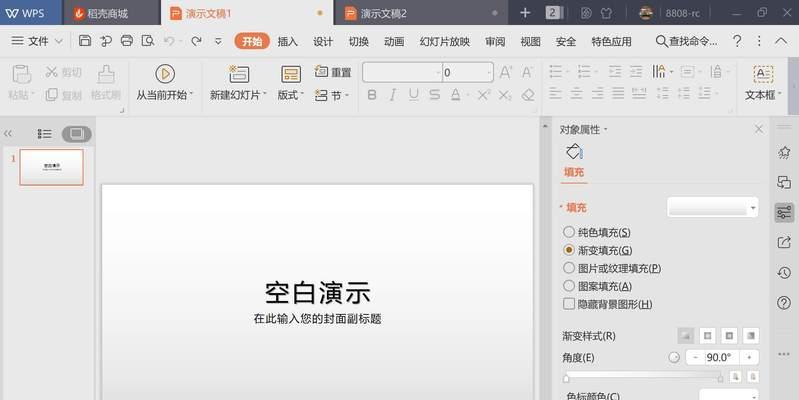Viewport: 799px width, 400px height.
Task: Open customize quick access toolbar dropdown
Action: coord(218,41)
